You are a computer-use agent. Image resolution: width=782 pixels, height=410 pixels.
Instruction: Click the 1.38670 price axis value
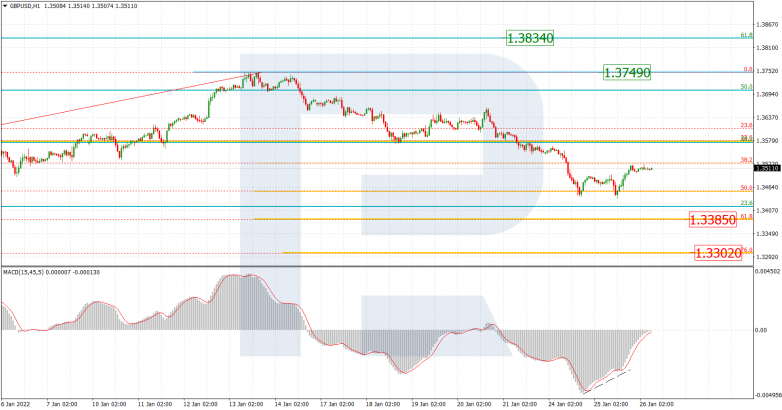767,24
